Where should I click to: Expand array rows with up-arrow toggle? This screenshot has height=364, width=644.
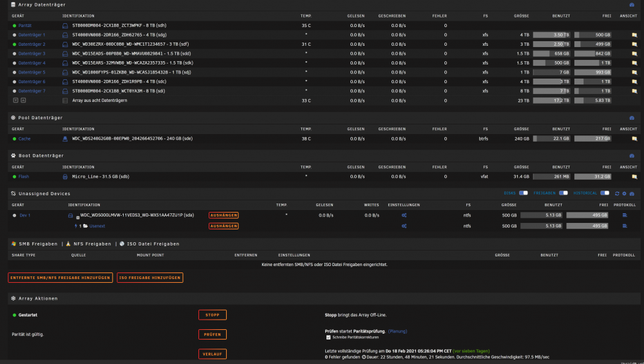23,101
